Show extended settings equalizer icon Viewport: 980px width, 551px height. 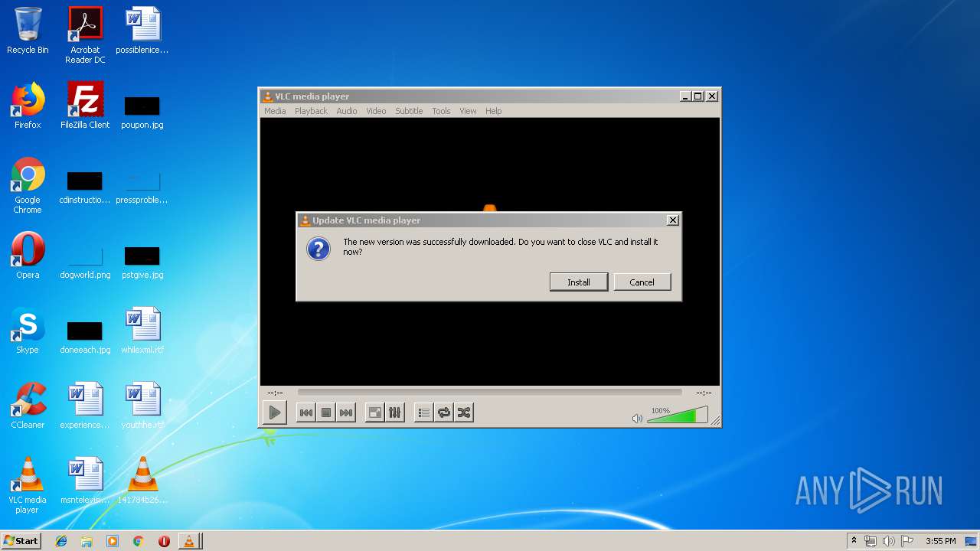click(x=394, y=412)
